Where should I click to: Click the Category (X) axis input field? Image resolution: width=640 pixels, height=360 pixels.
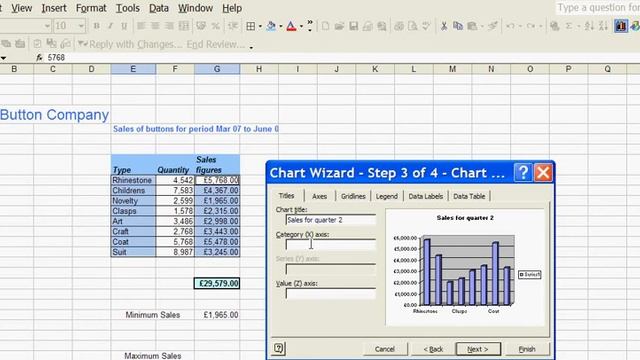point(331,244)
